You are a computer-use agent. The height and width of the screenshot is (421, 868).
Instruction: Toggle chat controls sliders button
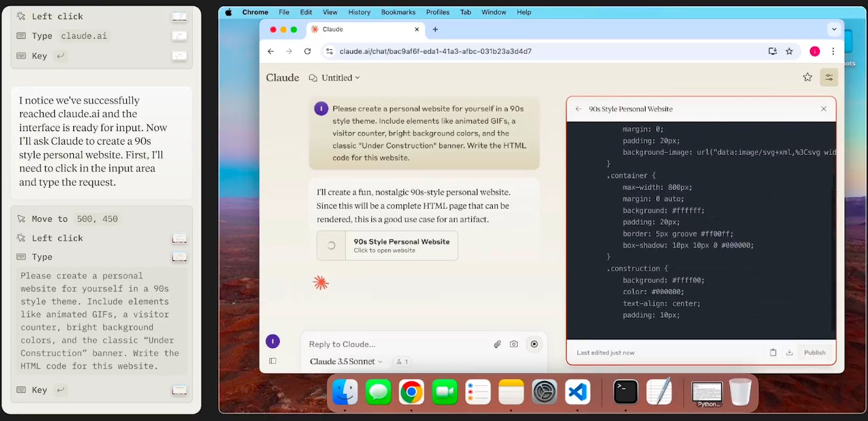829,78
